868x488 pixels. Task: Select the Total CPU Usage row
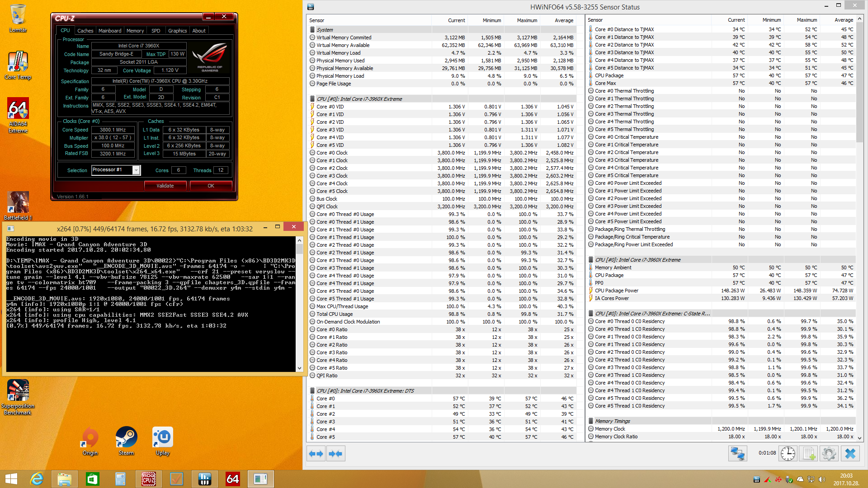pyautogui.click(x=442, y=314)
